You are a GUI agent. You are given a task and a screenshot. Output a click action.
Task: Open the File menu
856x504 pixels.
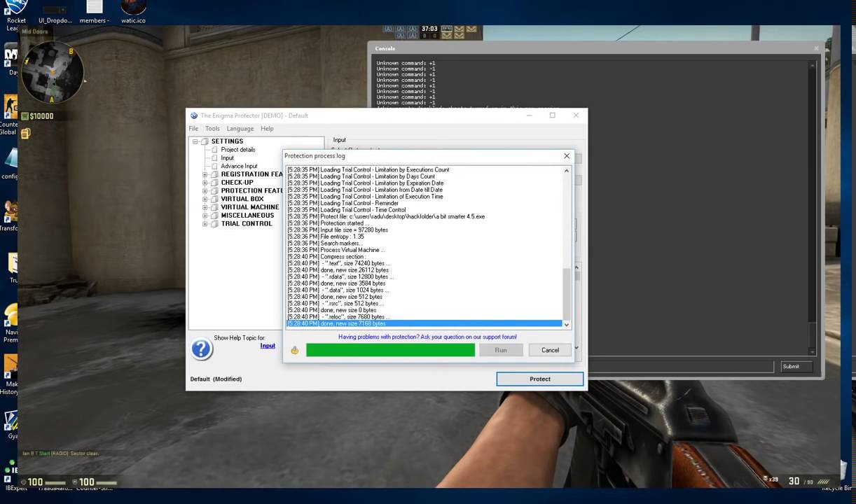click(193, 129)
